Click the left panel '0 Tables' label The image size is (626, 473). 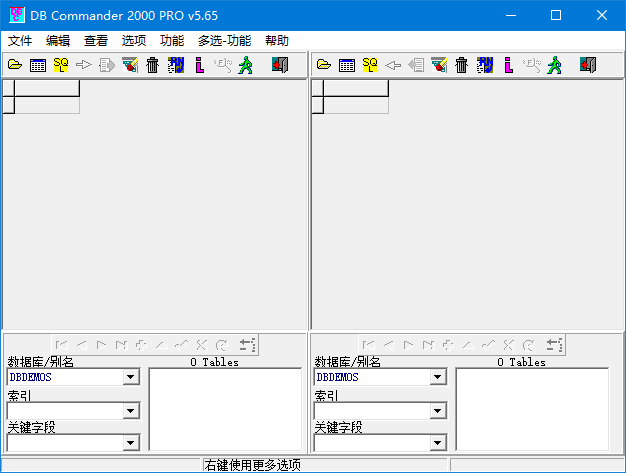[x=214, y=362]
